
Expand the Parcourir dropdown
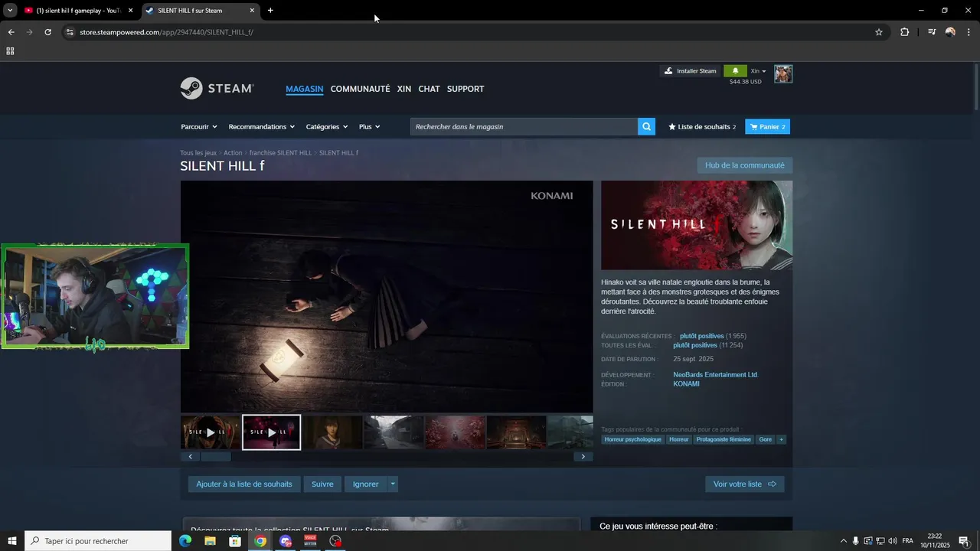[199, 127]
